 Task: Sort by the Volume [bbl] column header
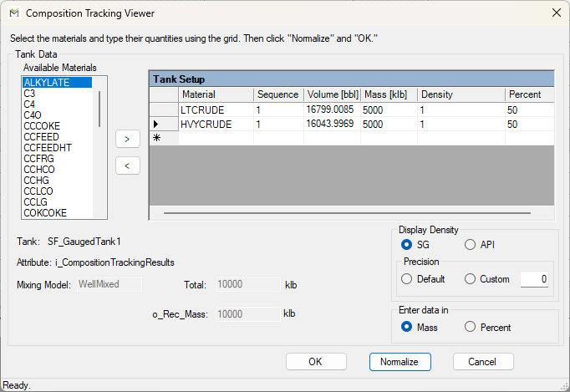[332, 94]
